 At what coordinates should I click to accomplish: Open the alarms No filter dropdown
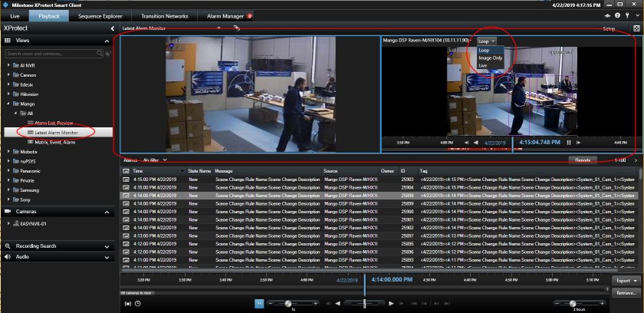[155, 160]
